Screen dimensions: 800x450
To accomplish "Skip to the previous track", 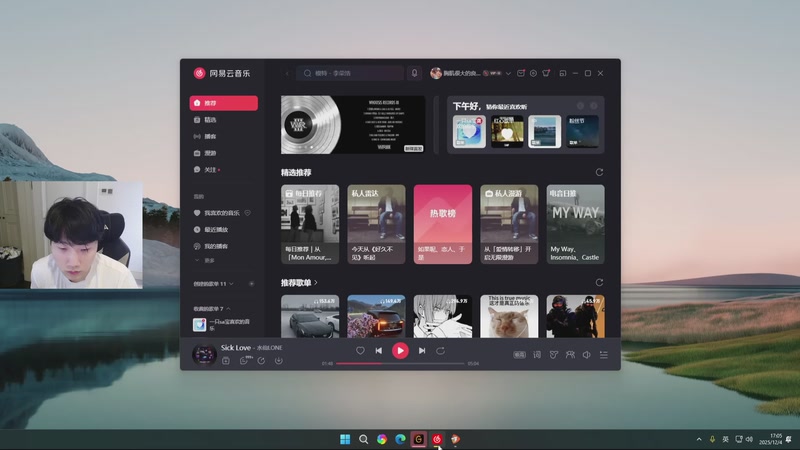I will click(x=379, y=351).
